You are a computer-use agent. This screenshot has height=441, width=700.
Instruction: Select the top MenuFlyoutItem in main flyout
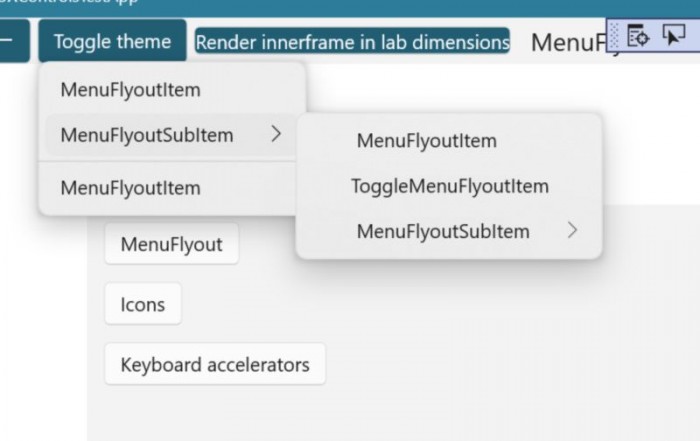point(130,89)
